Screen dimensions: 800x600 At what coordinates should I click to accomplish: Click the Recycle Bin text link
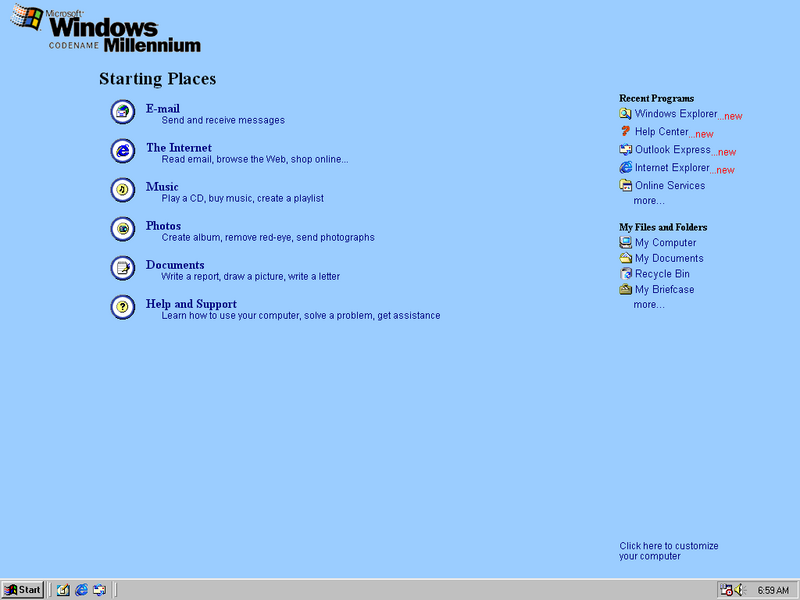pos(662,274)
